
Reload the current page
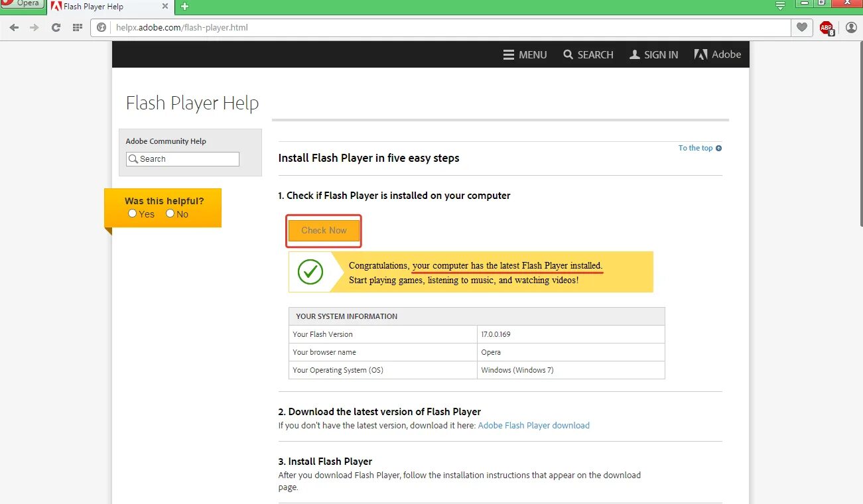click(x=56, y=28)
